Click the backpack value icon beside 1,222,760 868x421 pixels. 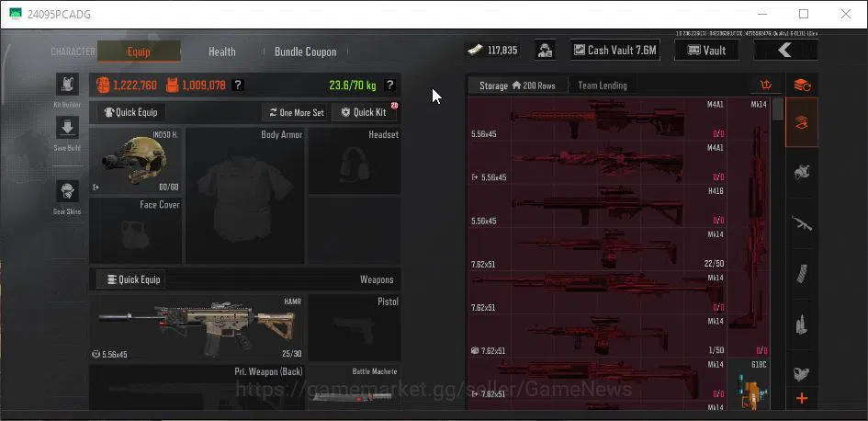click(103, 85)
